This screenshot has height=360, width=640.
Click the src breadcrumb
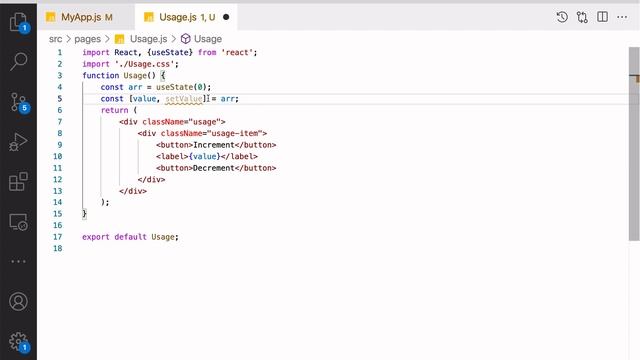[x=56, y=39]
